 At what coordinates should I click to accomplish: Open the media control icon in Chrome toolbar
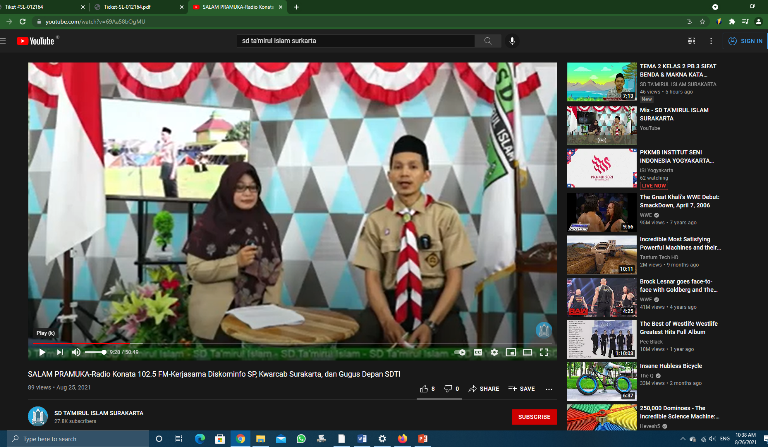point(745,22)
